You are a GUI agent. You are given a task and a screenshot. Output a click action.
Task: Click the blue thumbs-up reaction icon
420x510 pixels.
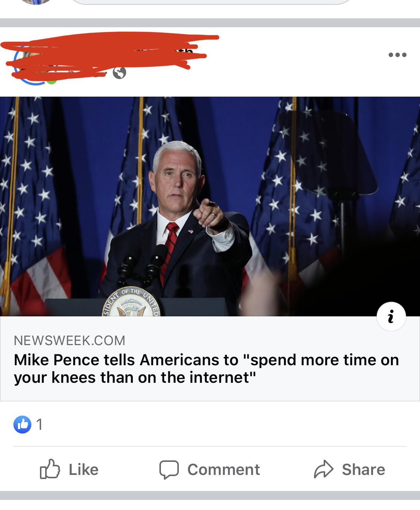click(22, 424)
